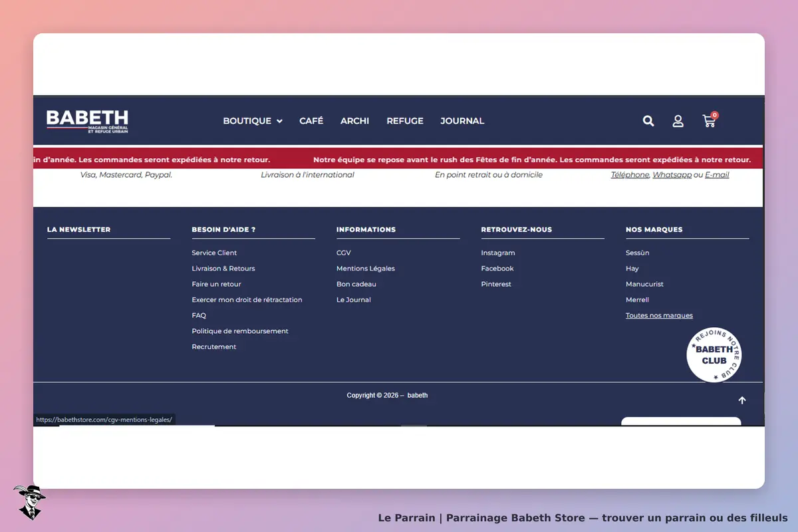798x532 pixels.
Task: Open the Rejoins Notre Club Babeth badge
Action: coord(714,355)
